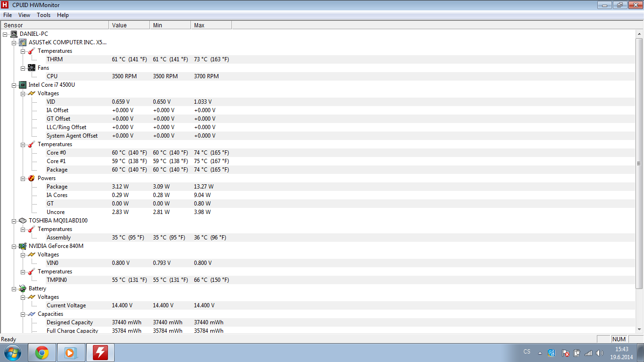Open the File menu
The image size is (644, 362).
point(8,15)
